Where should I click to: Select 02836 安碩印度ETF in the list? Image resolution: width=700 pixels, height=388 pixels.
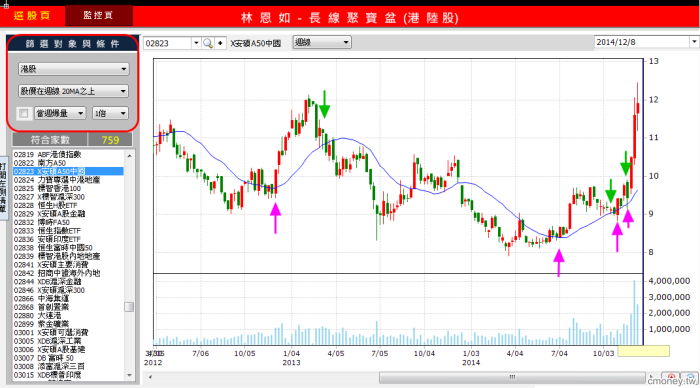(68, 239)
